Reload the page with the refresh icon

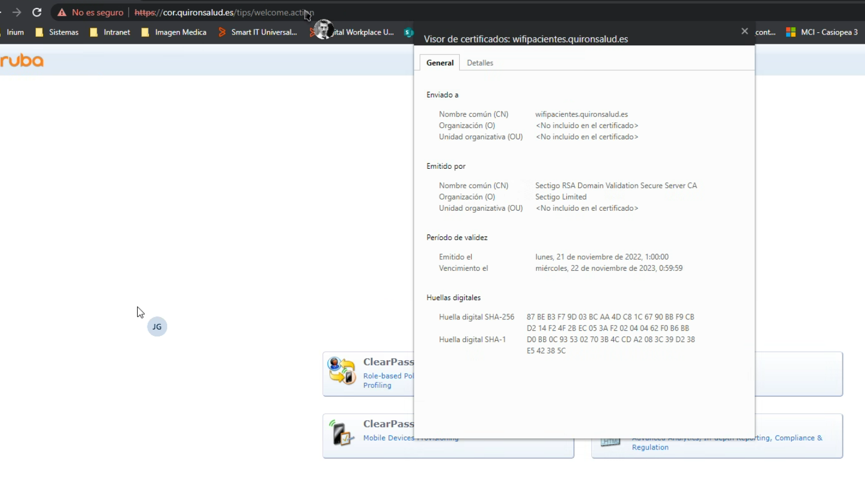tap(37, 12)
